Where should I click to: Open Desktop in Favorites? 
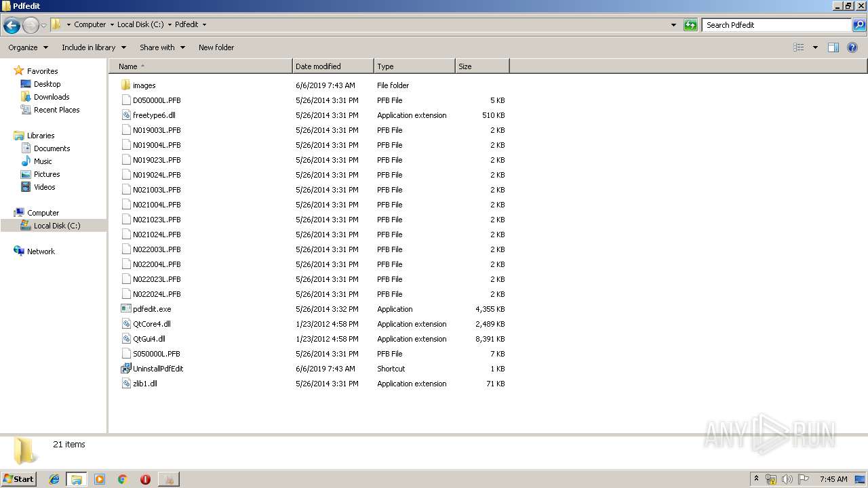47,84
